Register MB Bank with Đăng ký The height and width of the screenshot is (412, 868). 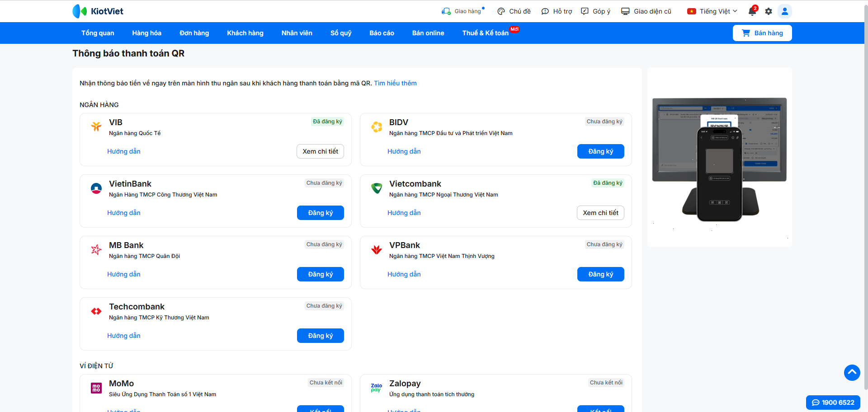[321, 274]
